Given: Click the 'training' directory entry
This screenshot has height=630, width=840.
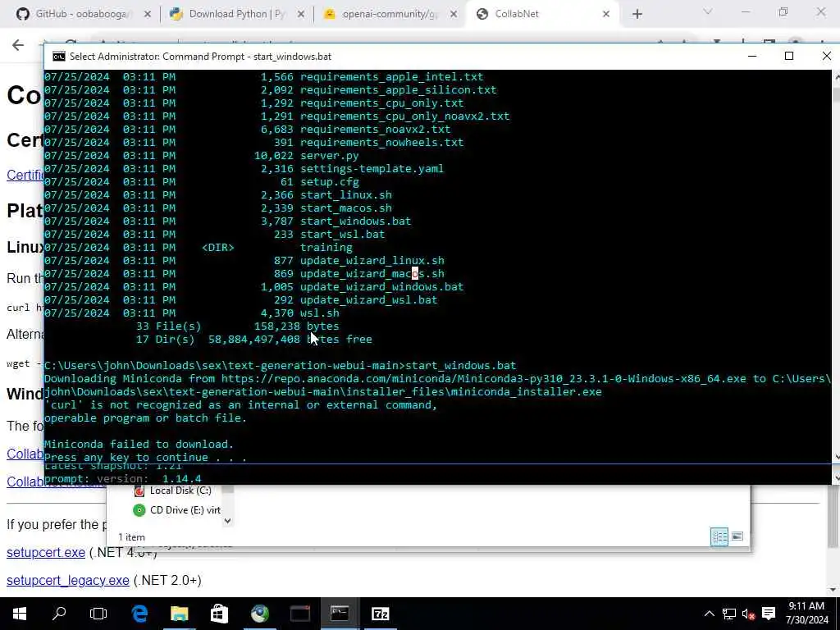Looking at the screenshot, I should pos(326,248).
